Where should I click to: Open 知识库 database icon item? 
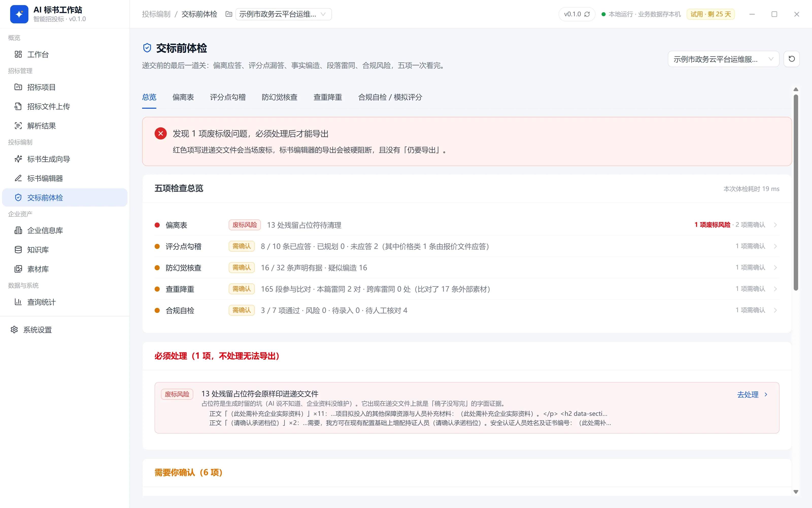[18, 250]
